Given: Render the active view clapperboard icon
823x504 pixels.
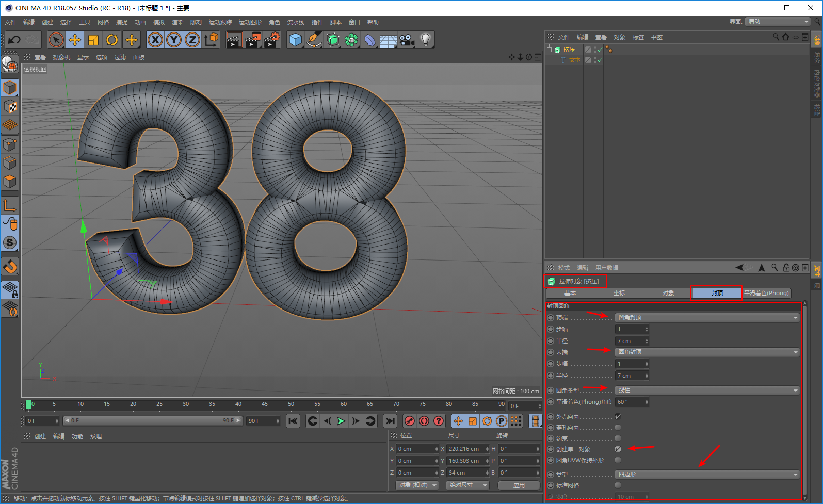Looking at the screenshot, I should [234, 40].
